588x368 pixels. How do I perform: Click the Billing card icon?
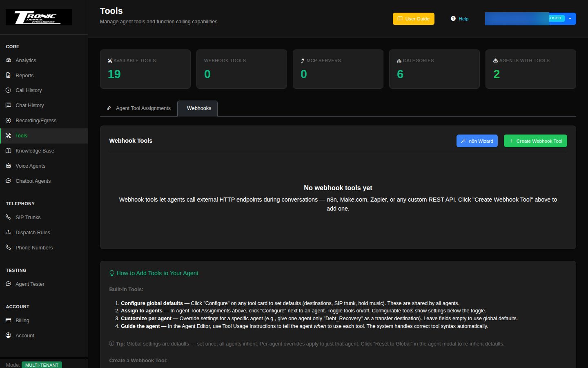8,320
